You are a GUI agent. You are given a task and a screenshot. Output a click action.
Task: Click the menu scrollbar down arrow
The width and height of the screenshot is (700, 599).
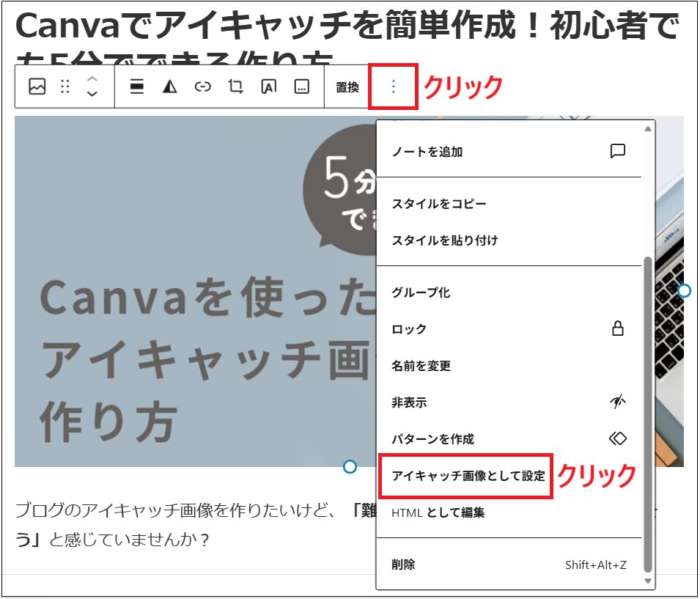[648, 581]
